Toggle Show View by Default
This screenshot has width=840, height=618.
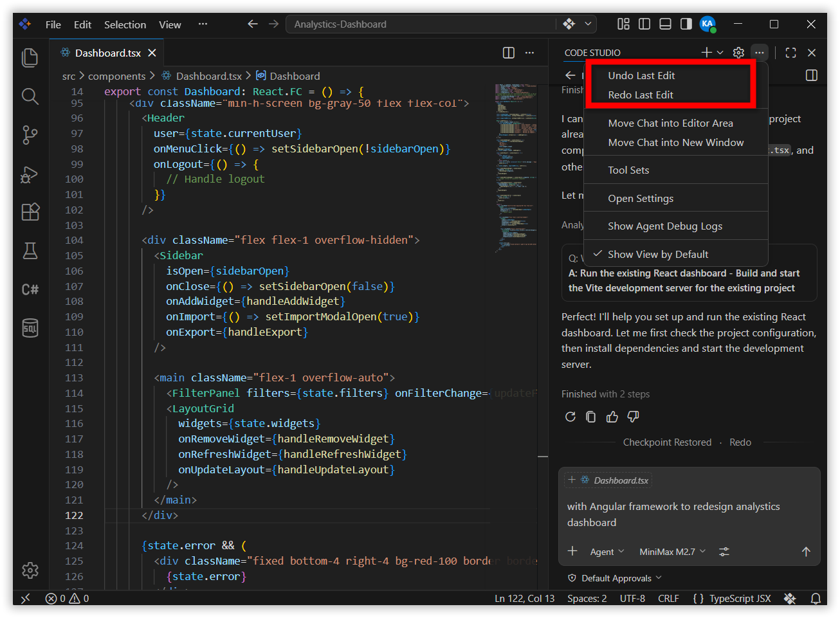click(676, 255)
